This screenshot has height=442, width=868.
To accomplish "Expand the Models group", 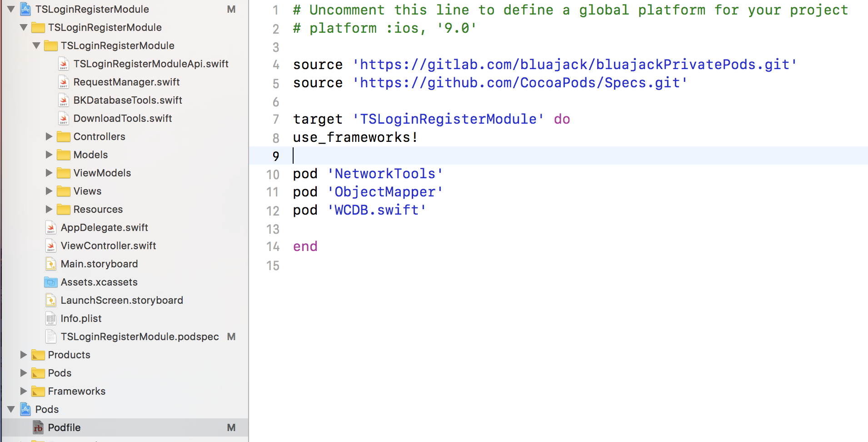I will pos(49,155).
